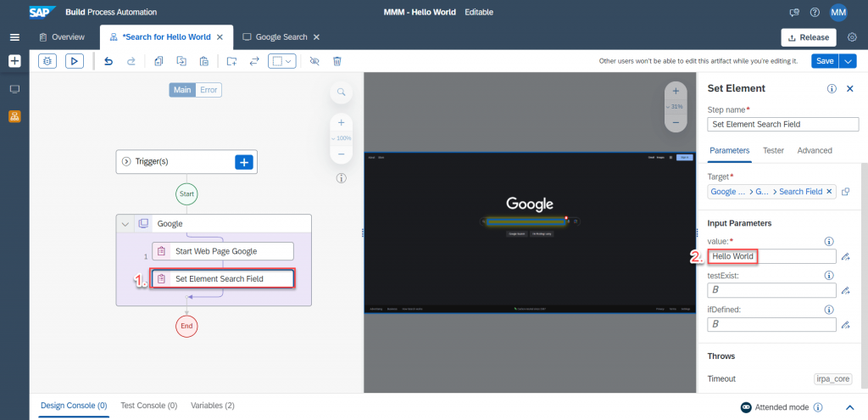Open selection mode dropdown in toolbar
This screenshot has height=420, width=868.
click(x=282, y=61)
